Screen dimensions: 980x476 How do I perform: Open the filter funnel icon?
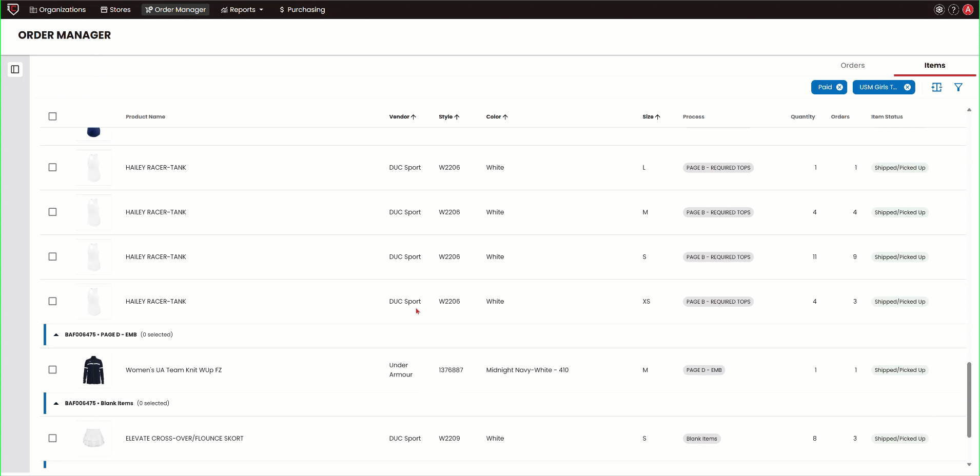click(x=958, y=87)
